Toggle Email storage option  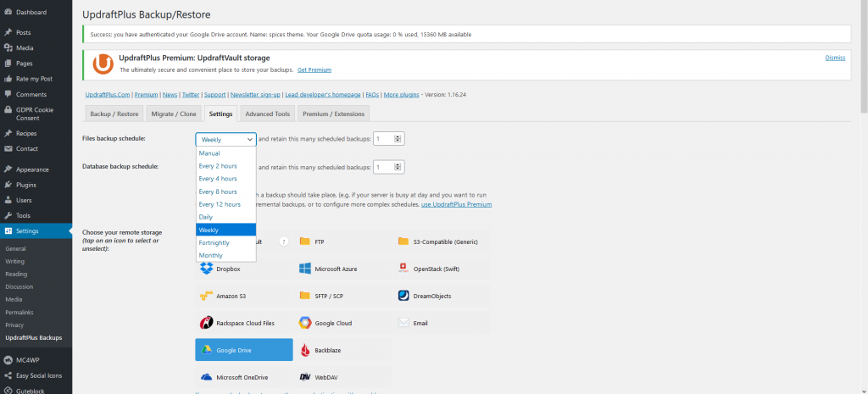[x=441, y=323]
